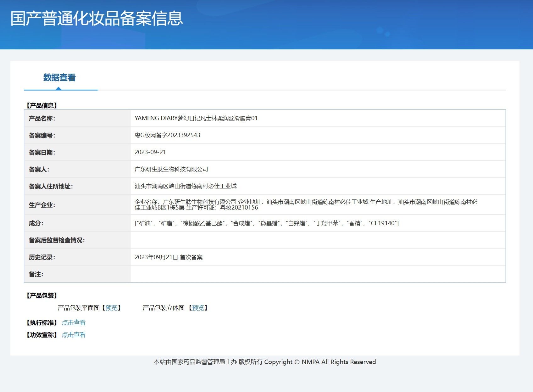Click the 产品包装平面图 label text
The width and height of the screenshot is (533, 392).
pyautogui.click(x=79, y=308)
